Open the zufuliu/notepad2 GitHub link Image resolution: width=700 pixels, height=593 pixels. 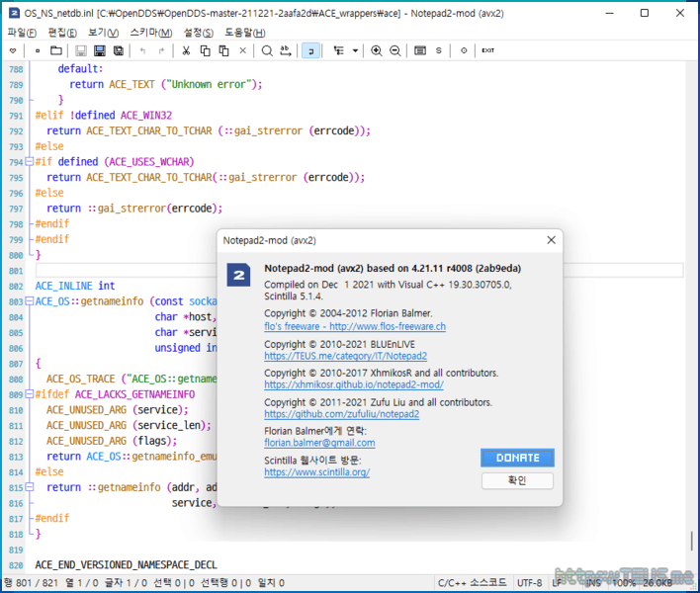pos(342,414)
